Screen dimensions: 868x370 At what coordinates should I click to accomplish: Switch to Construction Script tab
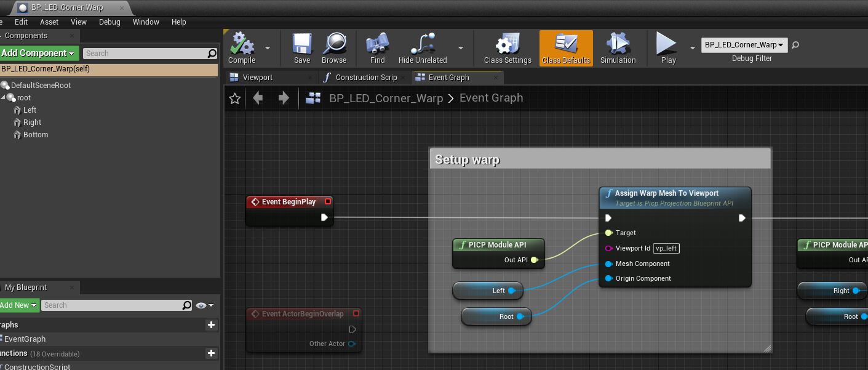tap(366, 78)
